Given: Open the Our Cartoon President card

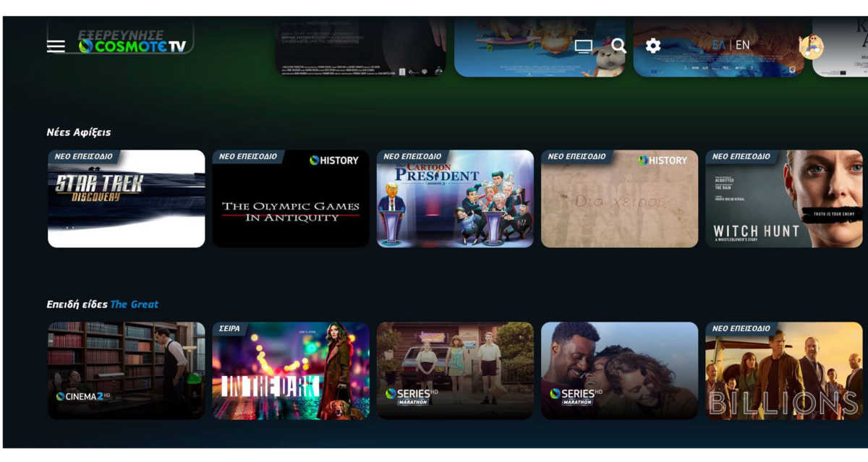Looking at the screenshot, I should pos(455,199).
